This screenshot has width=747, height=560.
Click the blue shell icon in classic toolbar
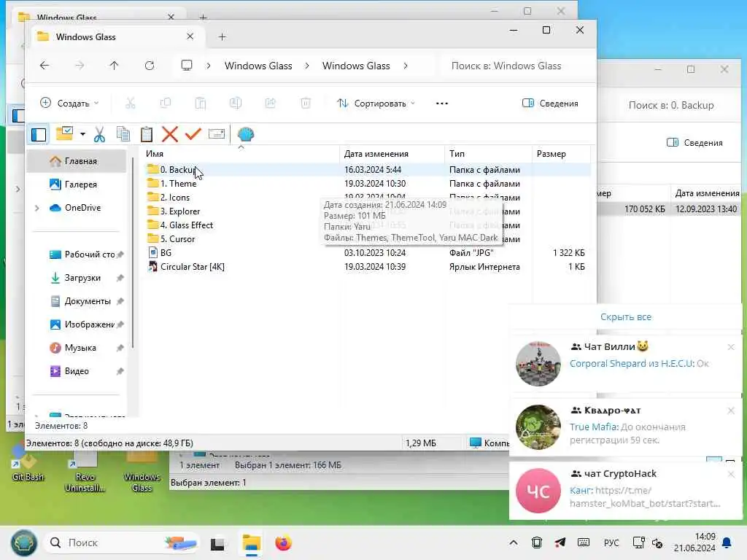tap(245, 135)
